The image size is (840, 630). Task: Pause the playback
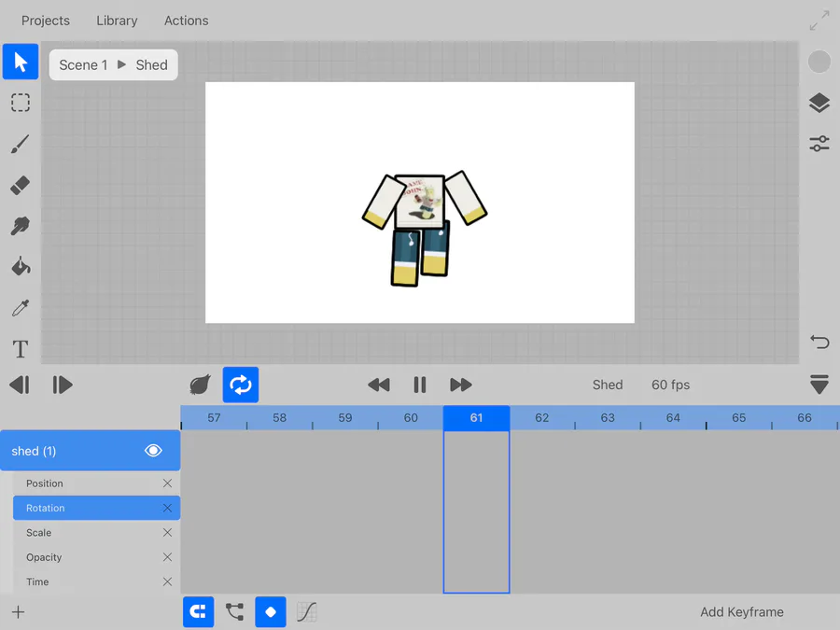(419, 385)
